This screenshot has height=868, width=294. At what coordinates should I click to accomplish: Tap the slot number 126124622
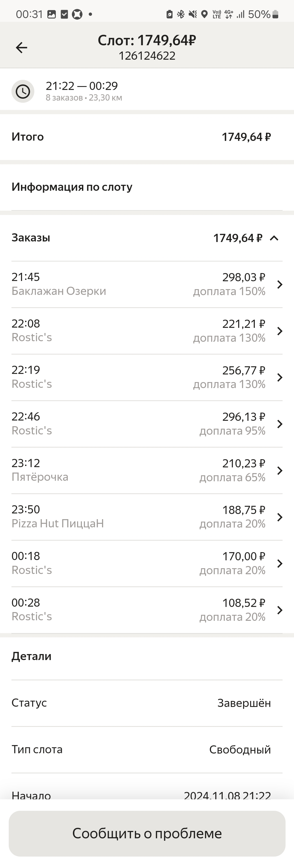pos(147,56)
